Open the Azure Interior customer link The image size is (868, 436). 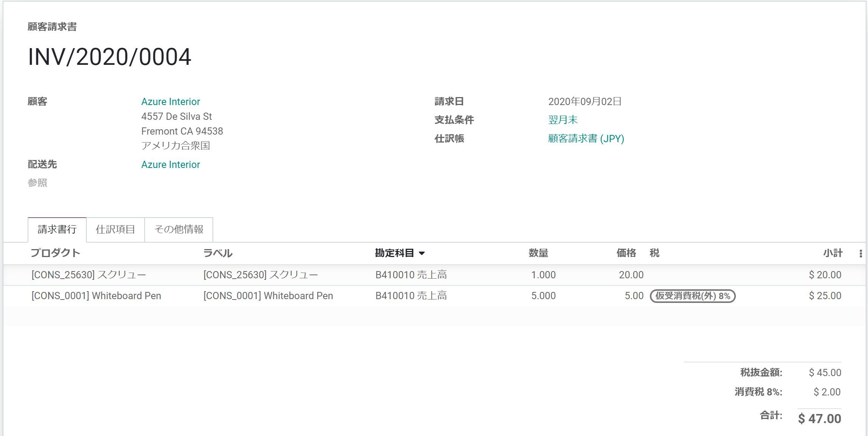tap(170, 102)
